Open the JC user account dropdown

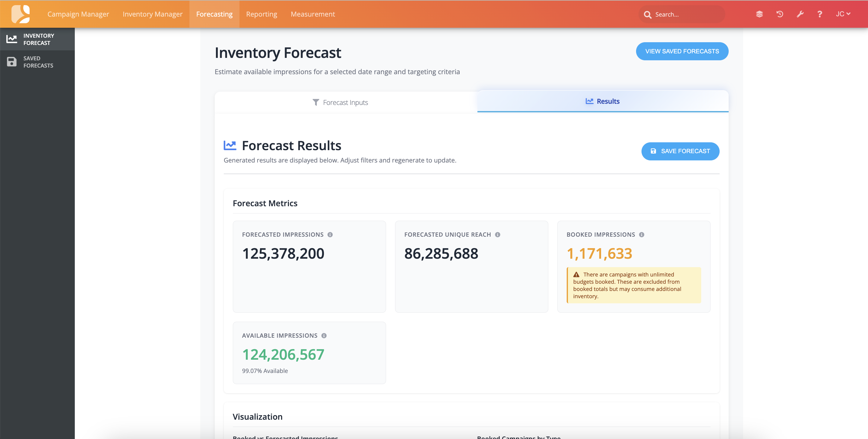click(x=843, y=14)
